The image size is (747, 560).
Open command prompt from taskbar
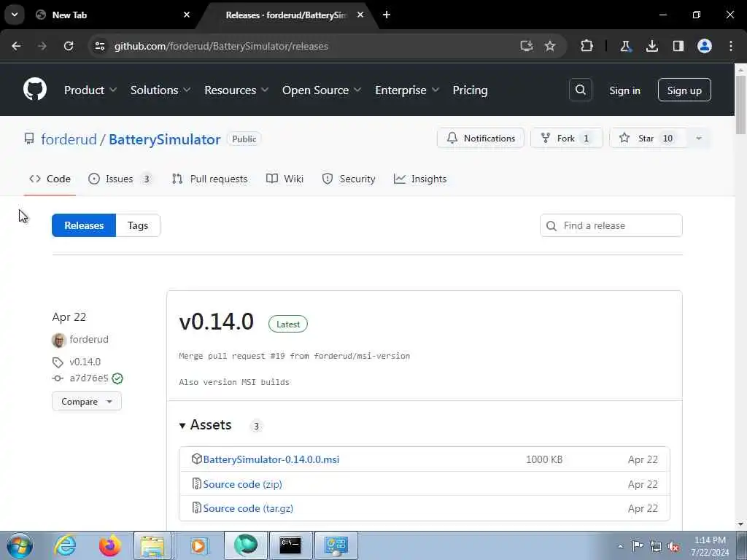[x=290, y=545]
